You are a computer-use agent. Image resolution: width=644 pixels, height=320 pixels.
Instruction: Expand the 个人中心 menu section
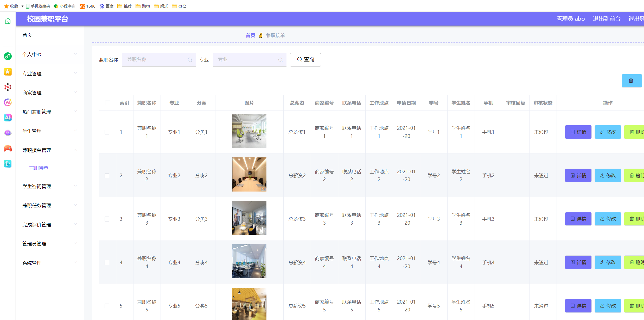pyautogui.click(x=49, y=54)
